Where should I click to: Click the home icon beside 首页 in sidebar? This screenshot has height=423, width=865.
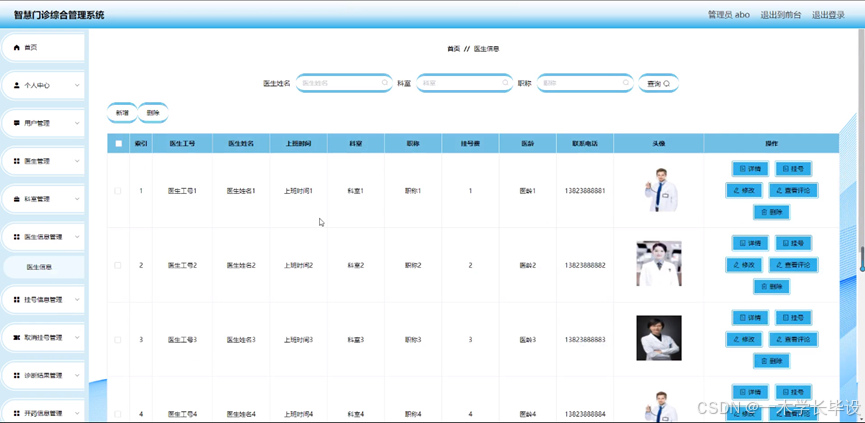tap(17, 48)
